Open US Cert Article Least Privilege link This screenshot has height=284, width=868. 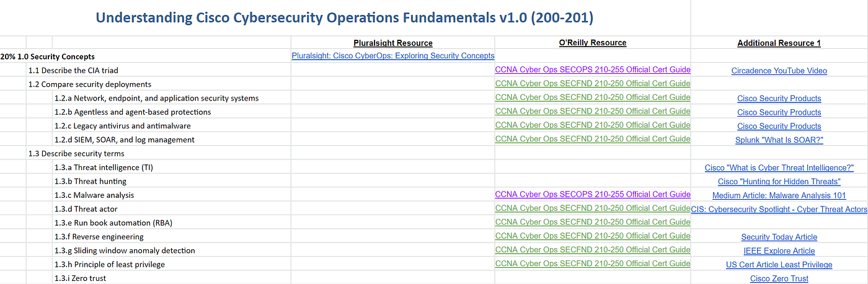click(779, 265)
